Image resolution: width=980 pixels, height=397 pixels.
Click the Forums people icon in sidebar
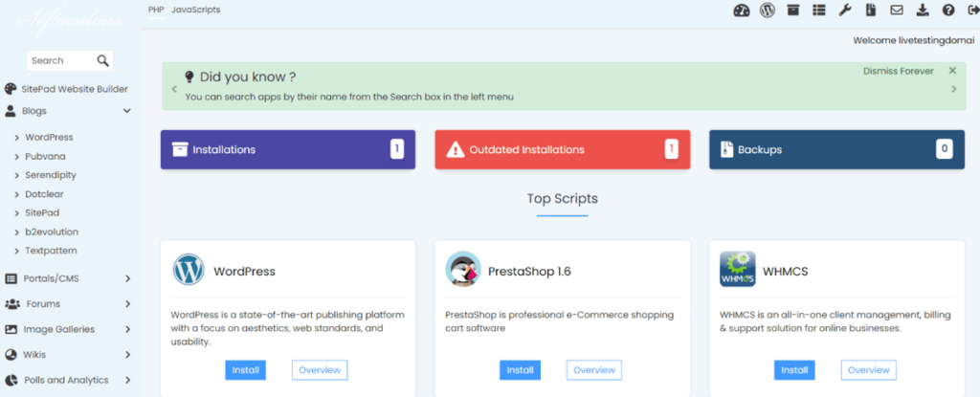(x=12, y=304)
